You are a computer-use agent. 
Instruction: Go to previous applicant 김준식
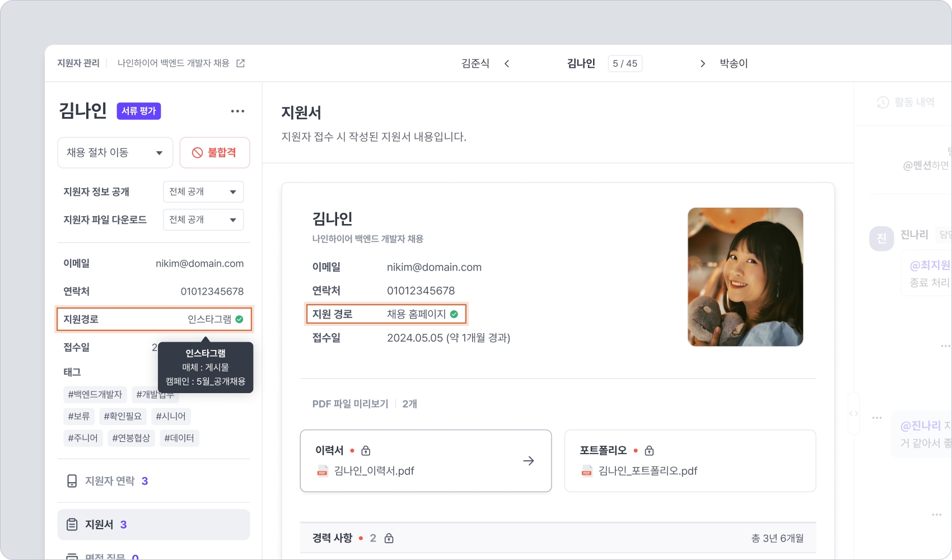(x=475, y=63)
